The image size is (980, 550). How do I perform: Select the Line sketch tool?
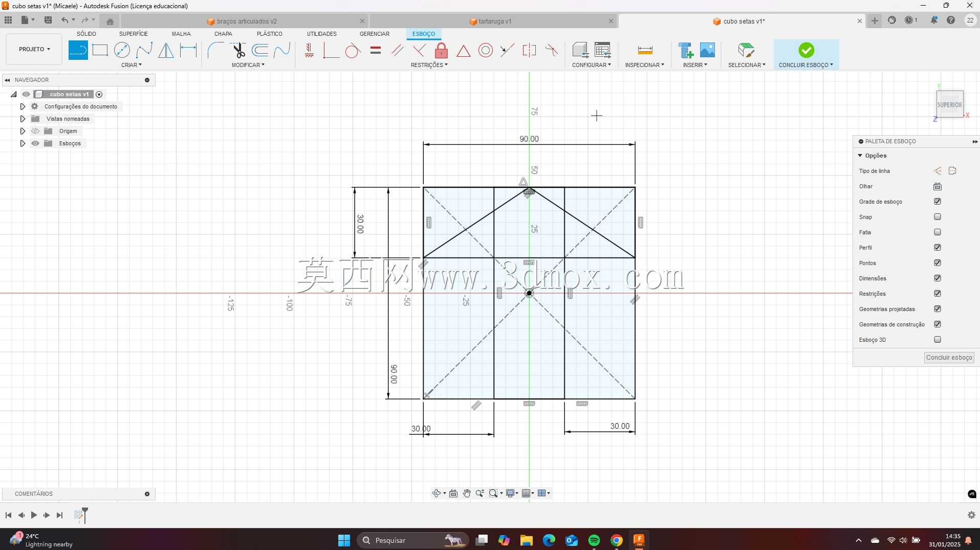tap(78, 50)
